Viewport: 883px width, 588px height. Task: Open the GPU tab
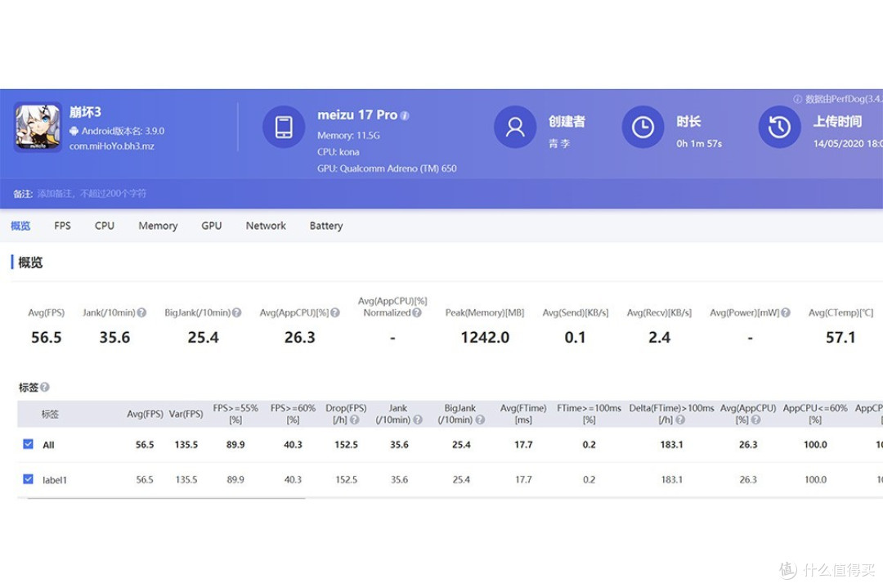211,226
